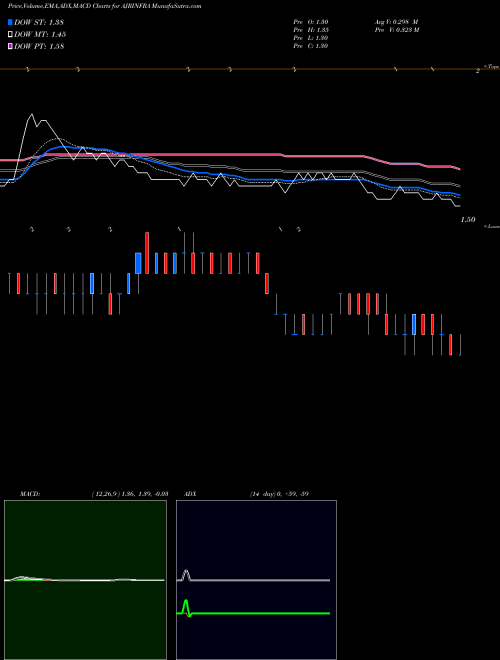Click the ADX panel label

pos(190,494)
